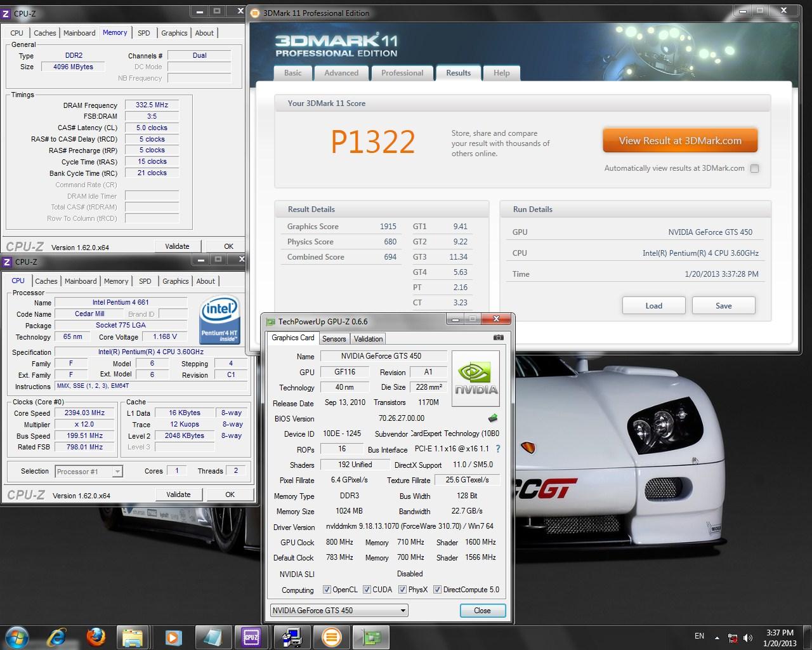Click the P1322 score text
The height and width of the screenshot is (650, 812).
click(x=373, y=142)
